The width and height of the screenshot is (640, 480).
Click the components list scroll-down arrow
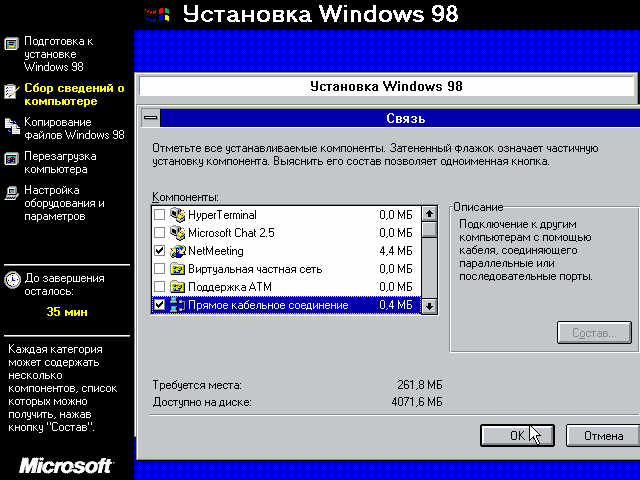[x=429, y=306]
